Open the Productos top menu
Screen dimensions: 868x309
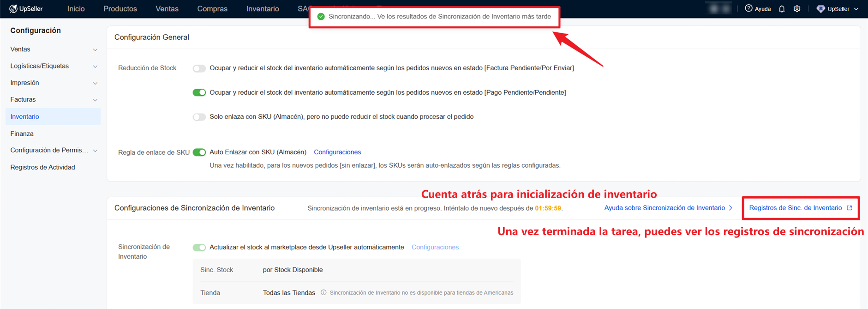point(120,9)
